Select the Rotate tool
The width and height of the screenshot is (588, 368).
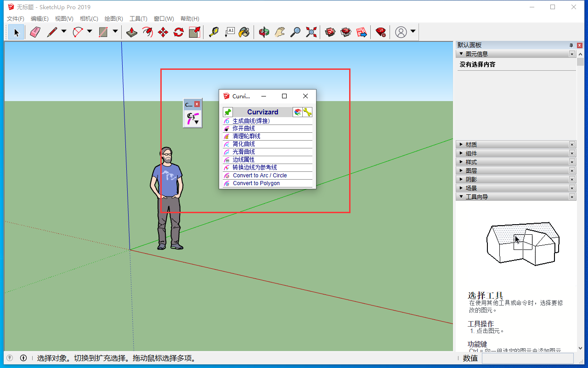click(x=179, y=32)
